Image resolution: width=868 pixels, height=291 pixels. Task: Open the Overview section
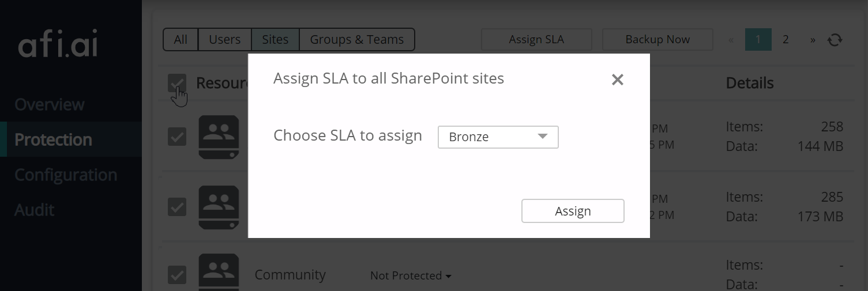pyautogui.click(x=50, y=105)
